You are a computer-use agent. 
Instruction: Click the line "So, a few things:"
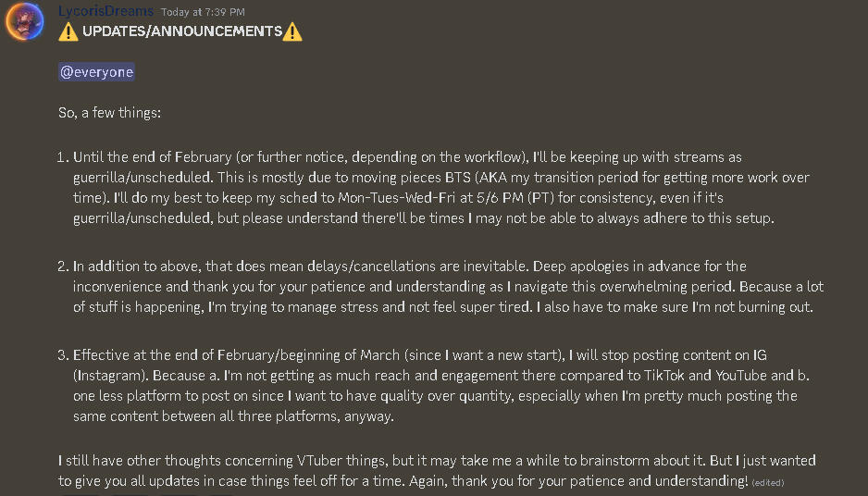tap(109, 113)
